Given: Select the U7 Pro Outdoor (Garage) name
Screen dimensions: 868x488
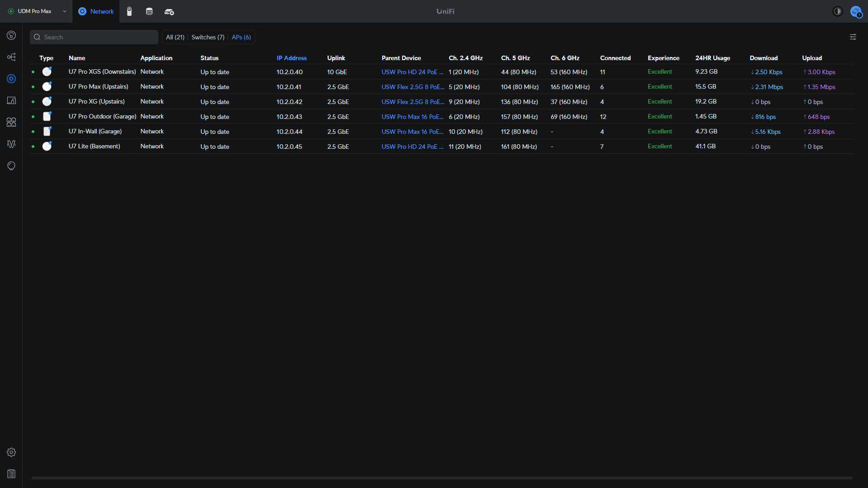Looking at the screenshot, I should tap(102, 116).
